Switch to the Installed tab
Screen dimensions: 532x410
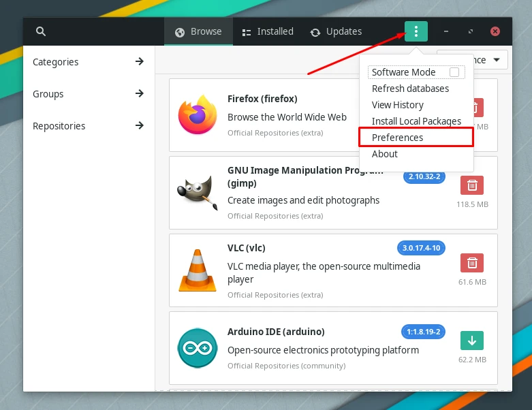tap(268, 31)
